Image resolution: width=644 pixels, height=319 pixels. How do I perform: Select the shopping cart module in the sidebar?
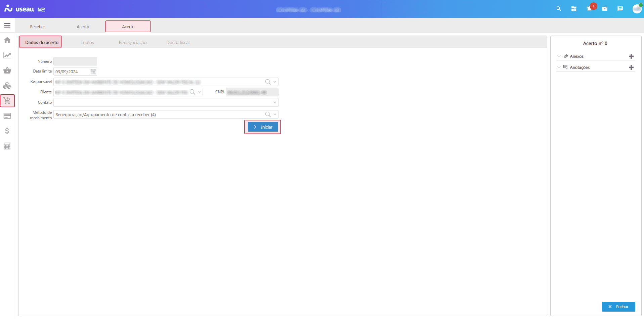(x=7, y=100)
